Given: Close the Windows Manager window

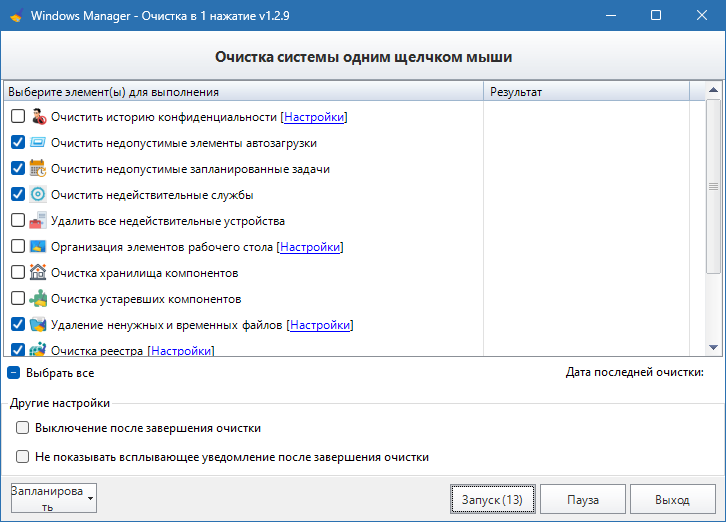Looking at the screenshot, I should [x=701, y=15].
